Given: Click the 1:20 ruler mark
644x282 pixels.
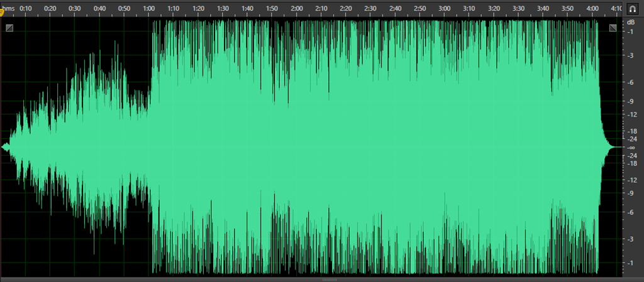Looking at the screenshot, I should click(x=198, y=8).
